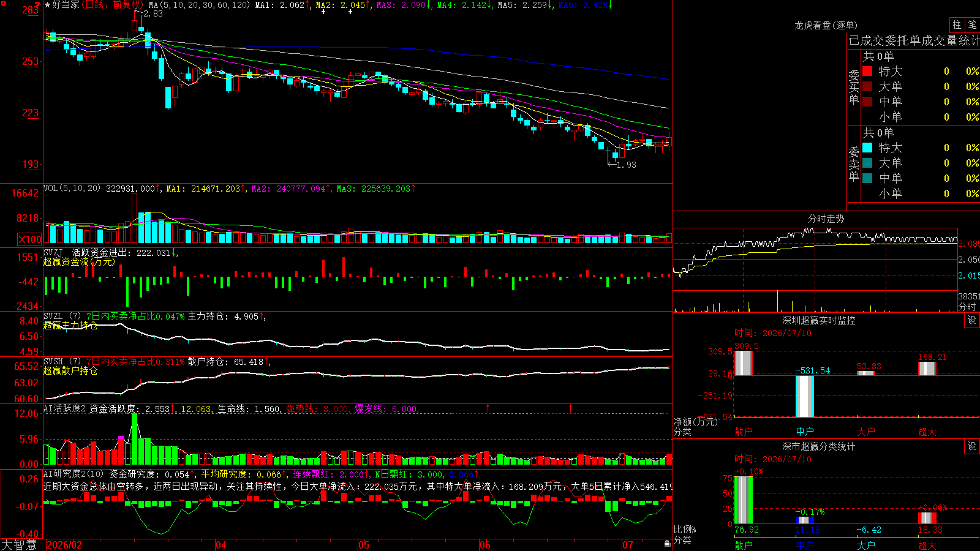The width and height of the screenshot is (980, 551).
Task: Click the 168.21 超大 bar in 深圳超赢实时监控
Action: [927, 369]
